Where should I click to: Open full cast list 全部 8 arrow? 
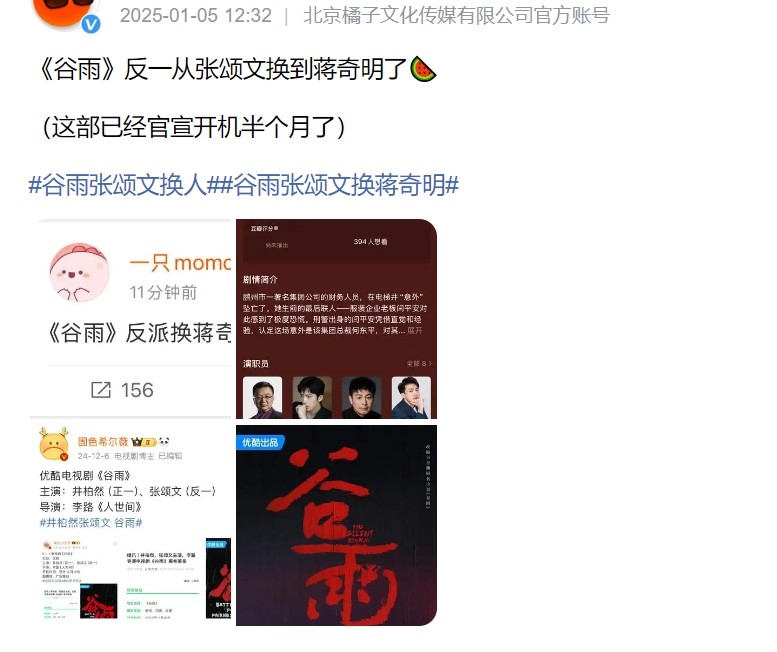click(419, 364)
